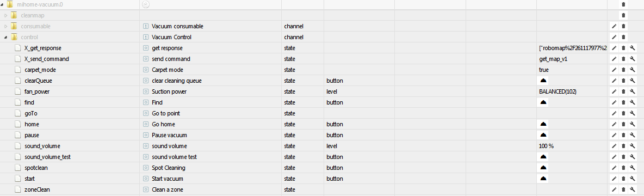The image size is (644, 196).
Task: Delete the Vacuum Control channel
Action: (623, 37)
